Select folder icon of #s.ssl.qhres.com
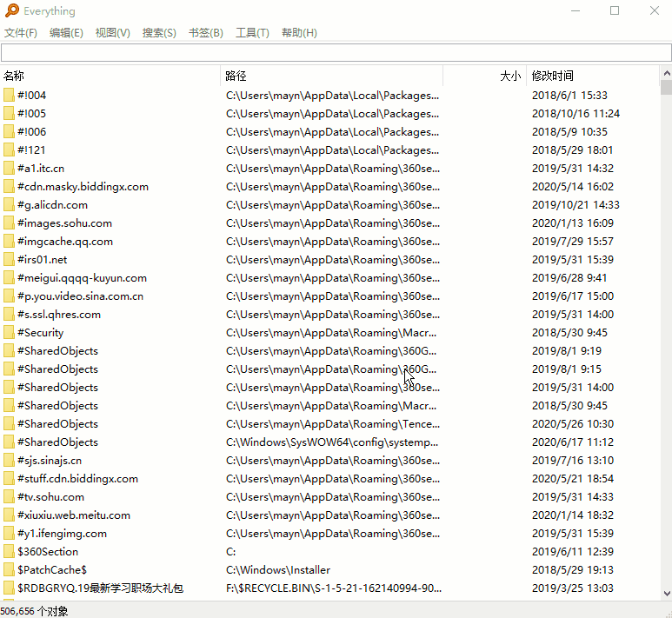Screen dimensions: 672x618 tap(9, 314)
